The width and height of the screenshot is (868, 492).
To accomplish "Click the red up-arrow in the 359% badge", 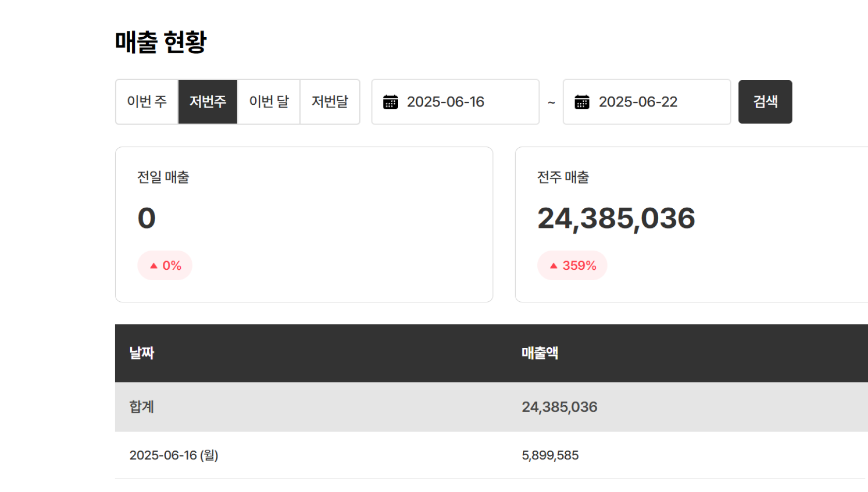I will [x=553, y=266].
